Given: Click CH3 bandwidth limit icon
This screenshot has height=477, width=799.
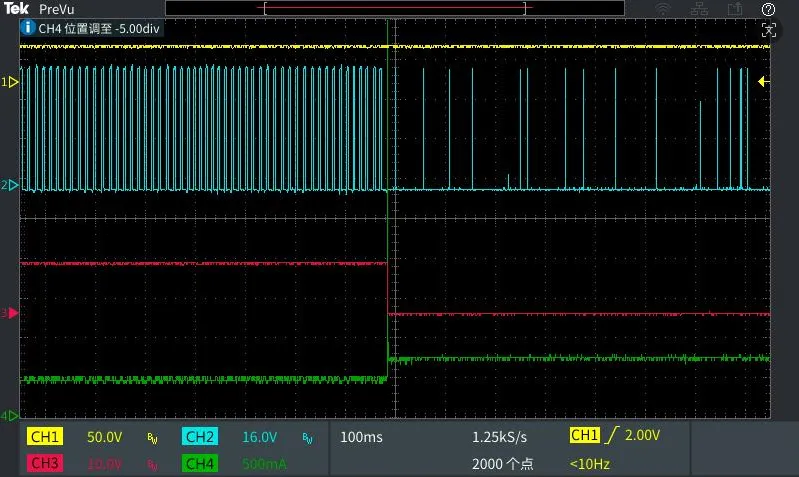Looking at the screenshot, I should [x=152, y=464].
